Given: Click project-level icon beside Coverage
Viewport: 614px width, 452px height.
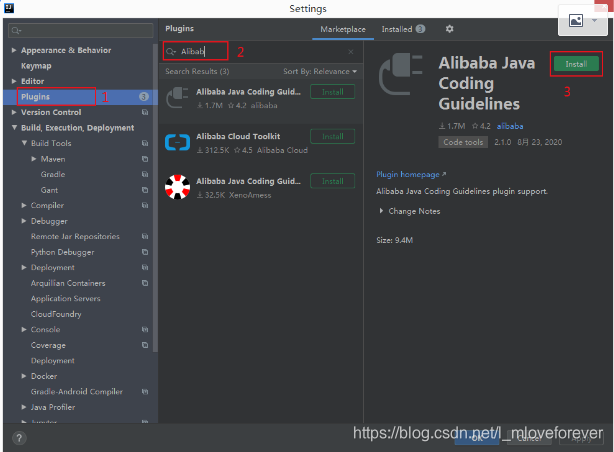Looking at the screenshot, I should point(145,345).
